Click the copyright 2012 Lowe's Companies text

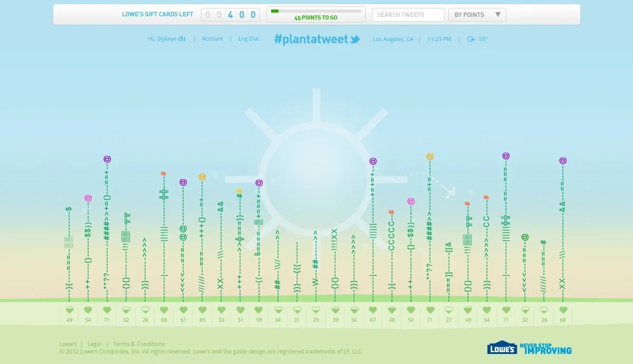[x=211, y=351]
